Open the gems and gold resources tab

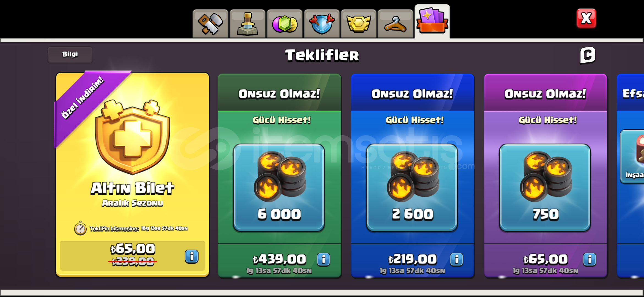click(x=284, y=24)
